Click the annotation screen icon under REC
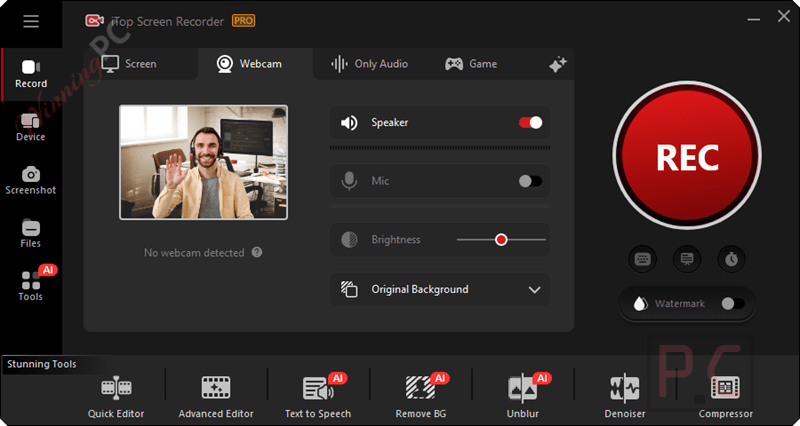 (687, 259)
